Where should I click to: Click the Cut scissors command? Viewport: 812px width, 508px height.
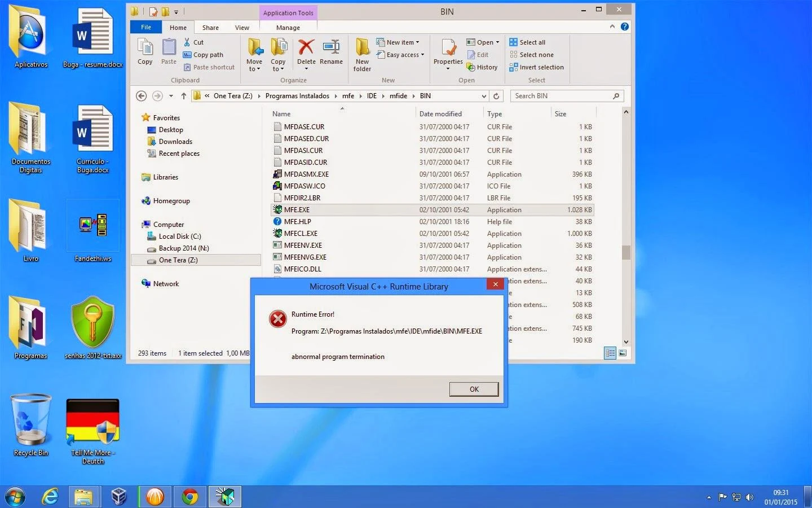point(193,42)
